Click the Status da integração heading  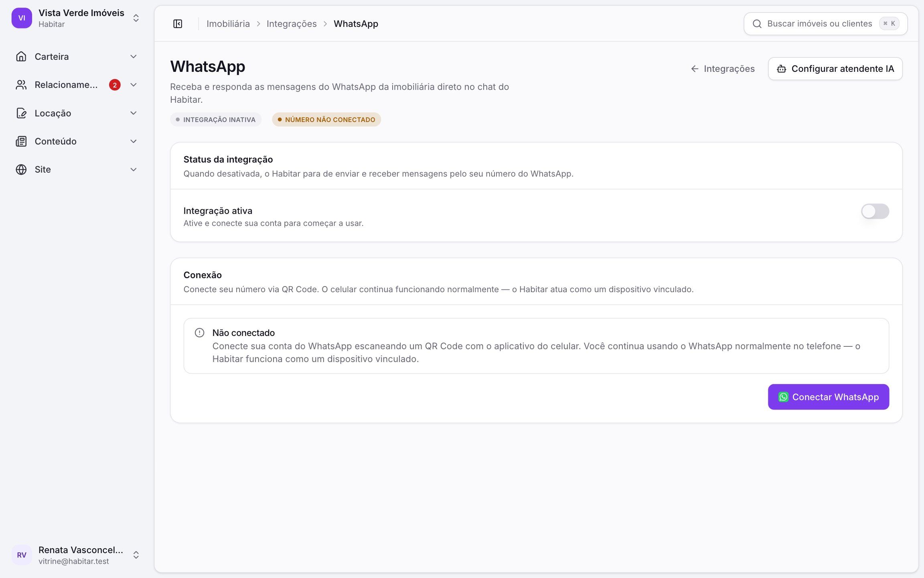228,159
